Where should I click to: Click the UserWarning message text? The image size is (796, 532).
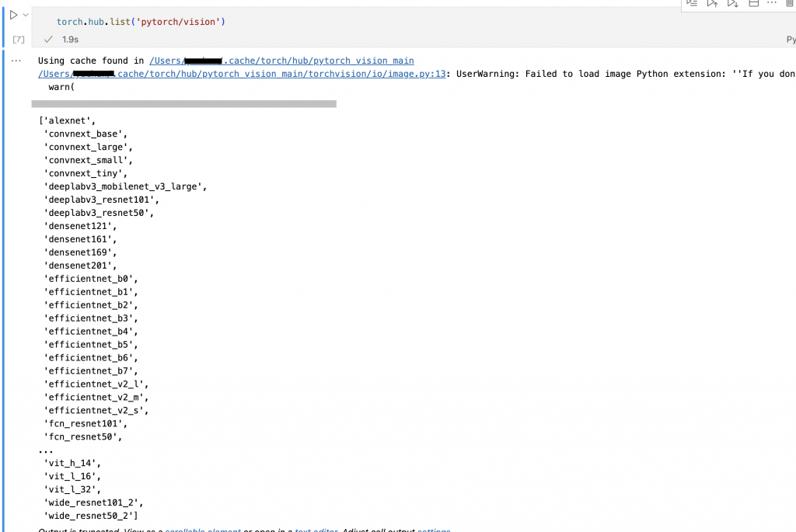(626, 74)
